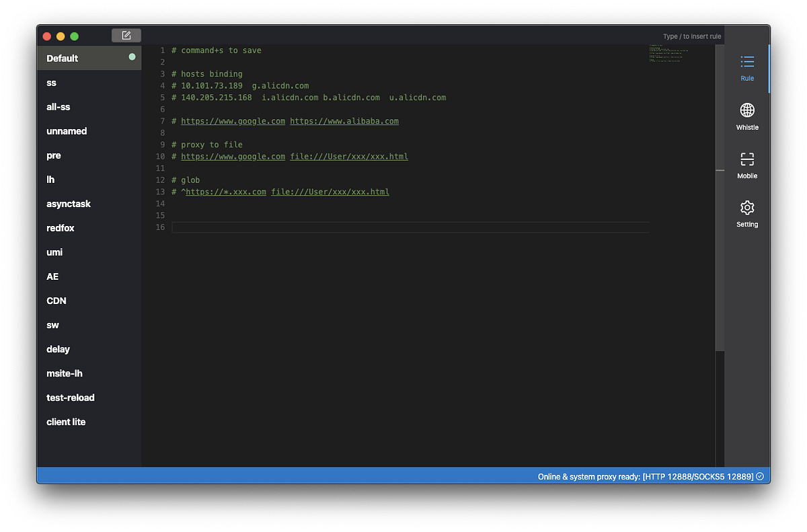Viewport: 807px width, 532px height.
Task: Select the CDN rule
Action: tap(56, 301)
